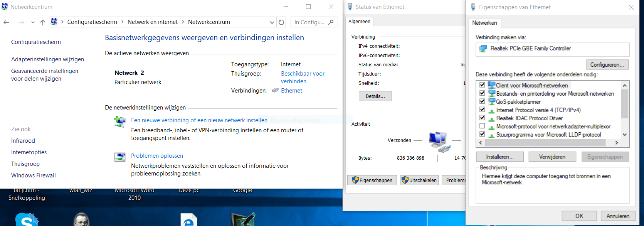Image resolution: width=644 pixels, height=226 pixels.
Task: Uncheck QoS-pakketplanner
Action: click(482, 101)
